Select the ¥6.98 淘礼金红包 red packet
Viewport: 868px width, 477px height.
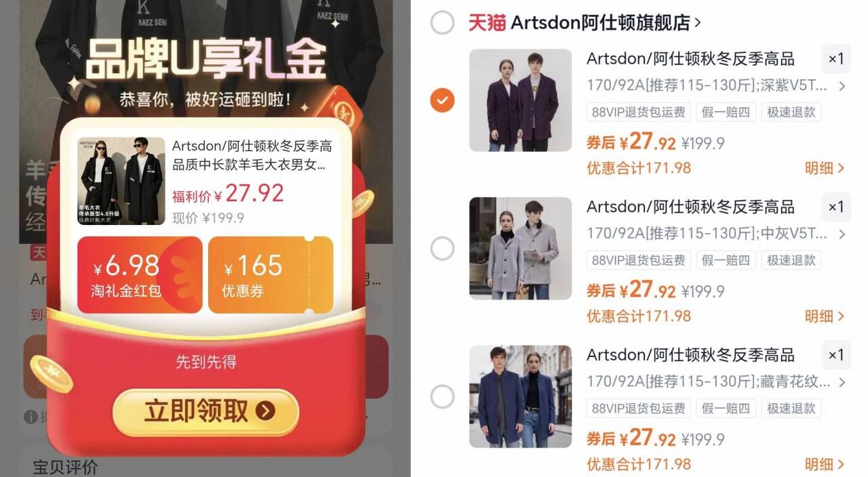(x=140, y=274)
